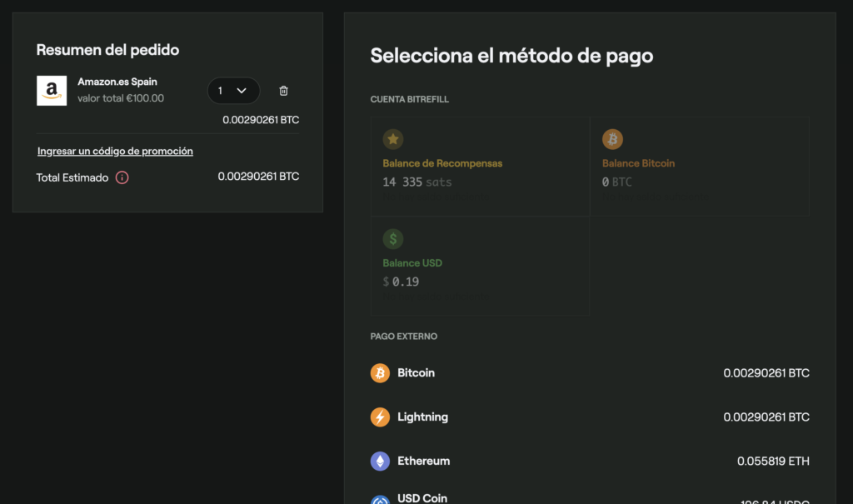Select Balance Bitcoin payment option
This screenshot has height=504, width=853.
[699, 167]
